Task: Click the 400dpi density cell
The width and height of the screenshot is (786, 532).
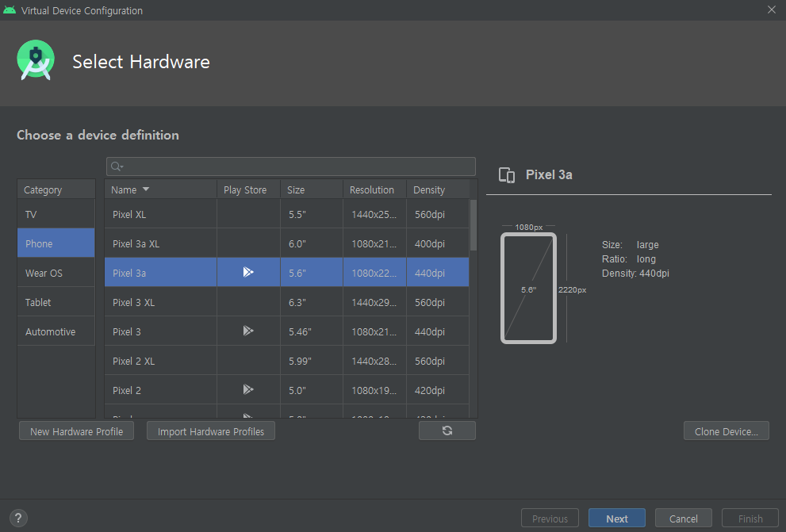Action: tap(438, 243)
